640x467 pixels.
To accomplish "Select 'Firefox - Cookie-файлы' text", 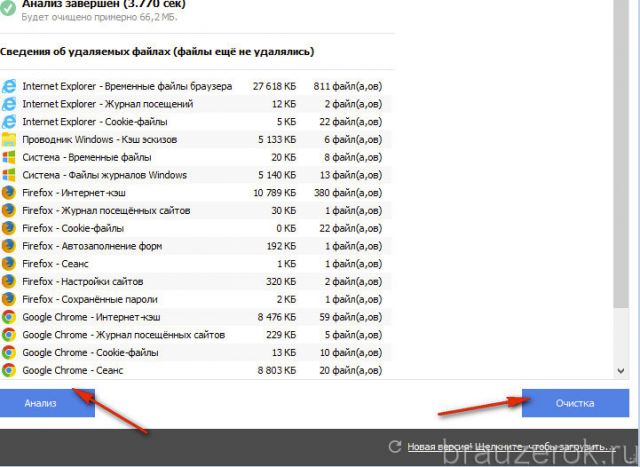I will click(x=73, y=228).
